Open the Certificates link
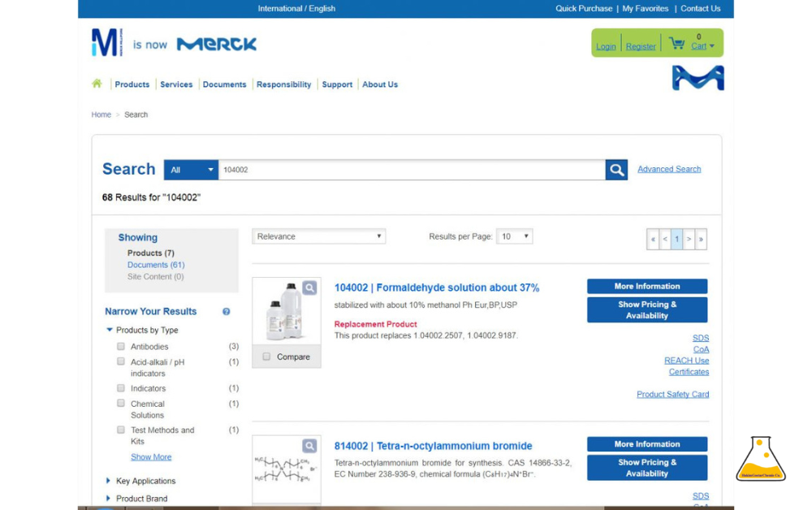 689,372
